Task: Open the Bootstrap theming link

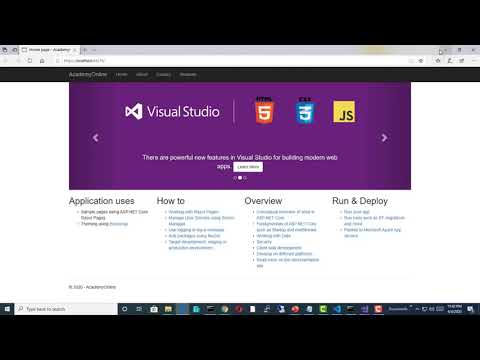Action: pos(119,224)
